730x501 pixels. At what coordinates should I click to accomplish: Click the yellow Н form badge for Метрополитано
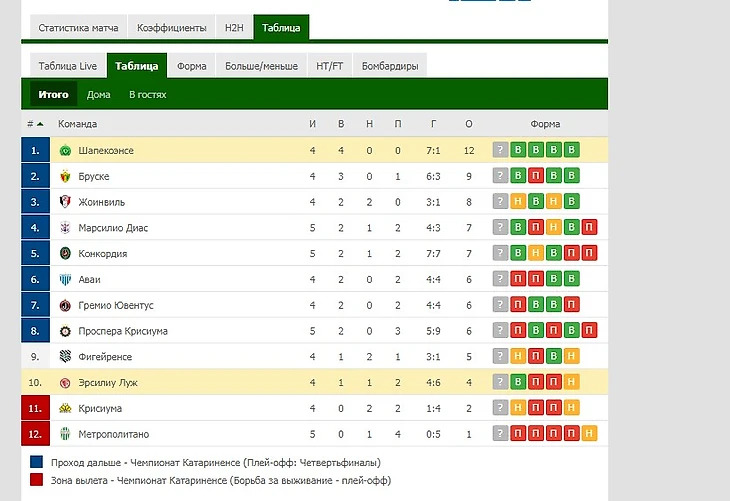[x=589, y=433]
